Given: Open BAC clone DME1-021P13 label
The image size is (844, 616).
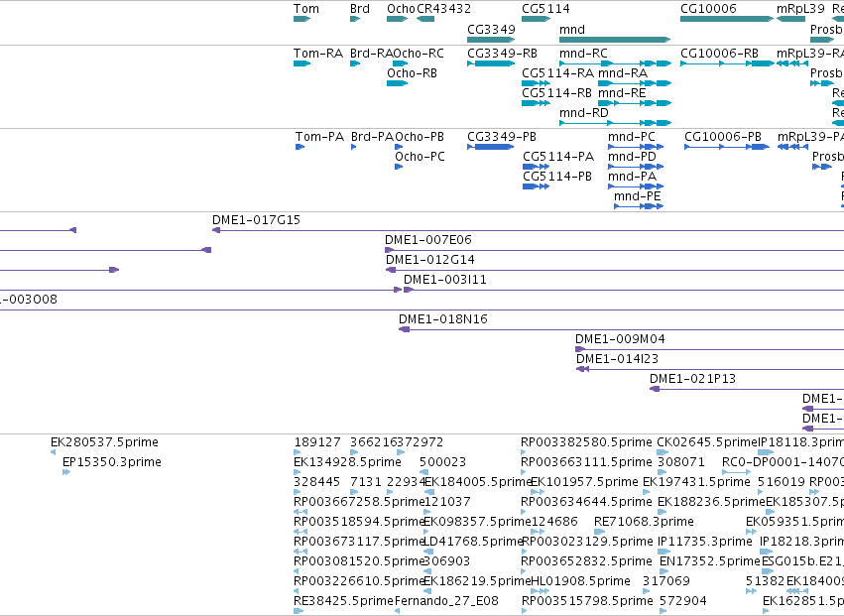Looking at the screenshot, I should [x=692, y=379].
